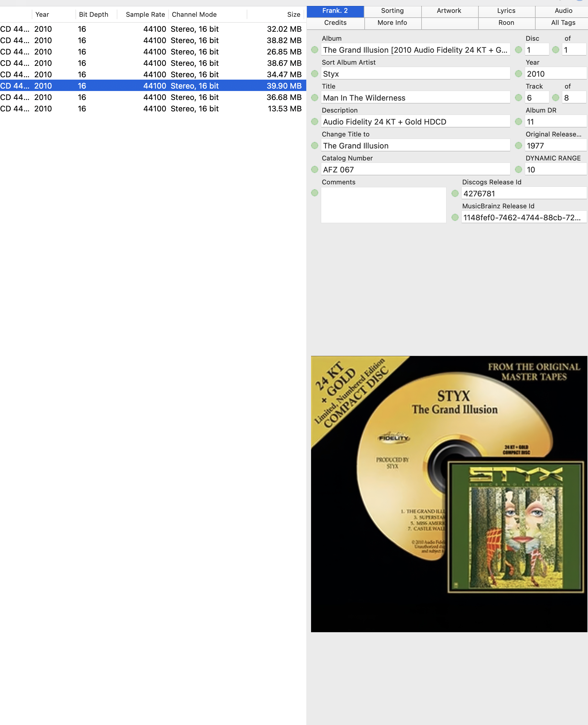Click the green dot beside MusicBrainz Release Id
The image size is (588, 725).
(x=455, y=217)
